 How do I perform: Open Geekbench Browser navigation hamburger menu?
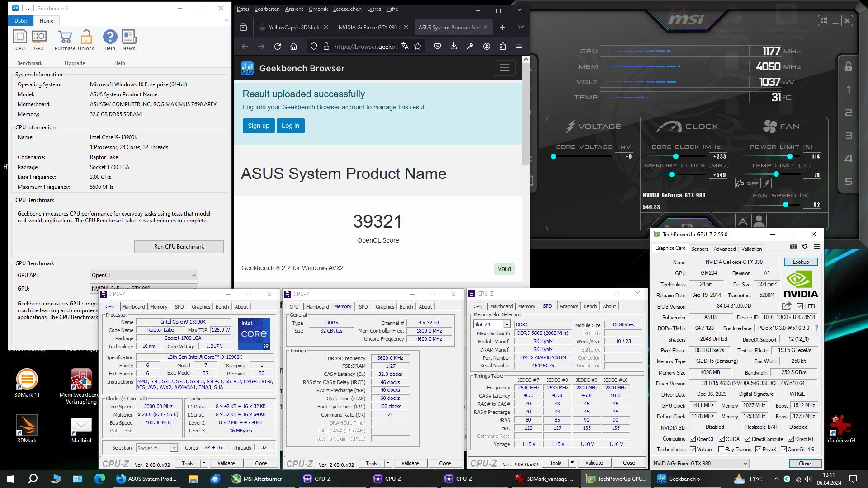505,68
